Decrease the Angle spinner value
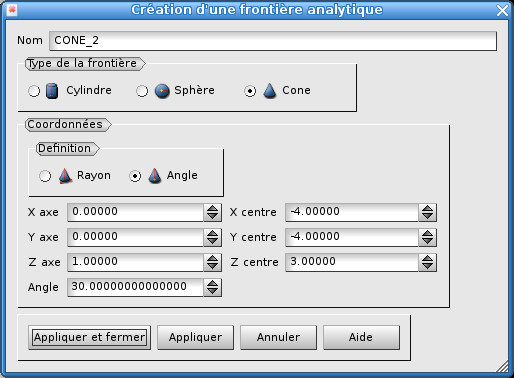 [x=212, y=291]
